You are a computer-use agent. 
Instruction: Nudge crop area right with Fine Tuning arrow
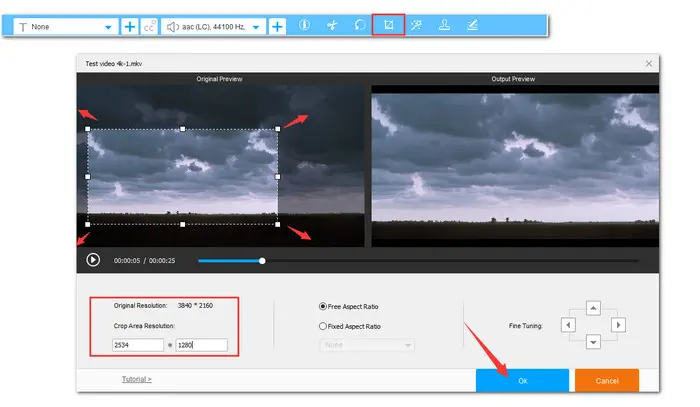(618, 325)
